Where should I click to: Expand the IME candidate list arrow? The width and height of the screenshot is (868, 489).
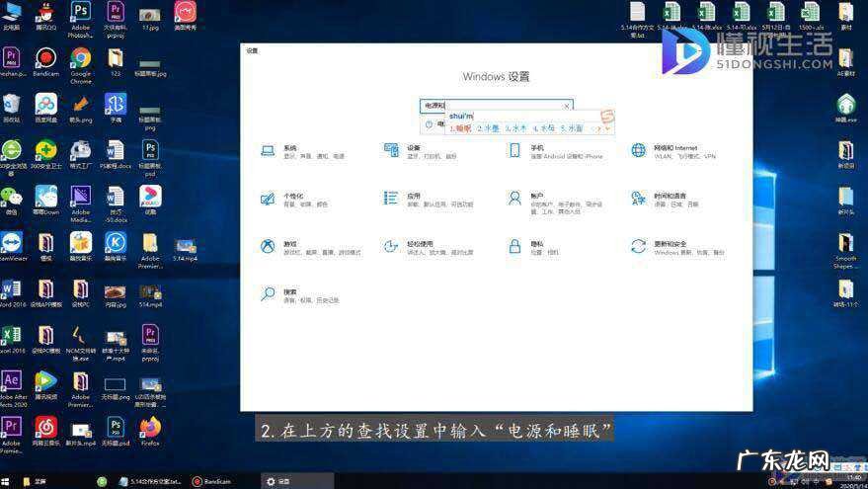point(607,128)
